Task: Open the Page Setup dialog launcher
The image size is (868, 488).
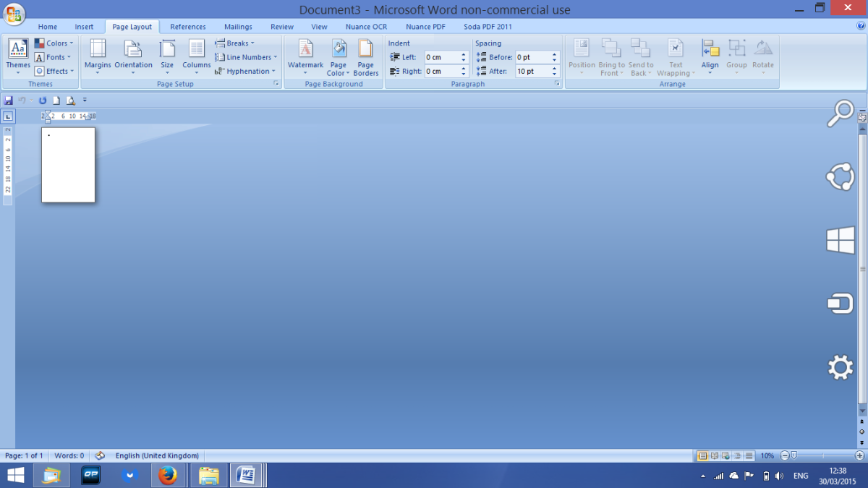Action: 276,84
